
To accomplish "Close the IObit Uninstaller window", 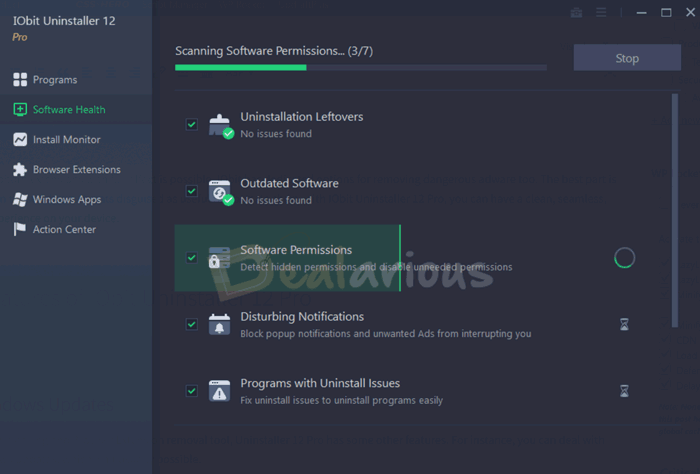I will (691, 12).
